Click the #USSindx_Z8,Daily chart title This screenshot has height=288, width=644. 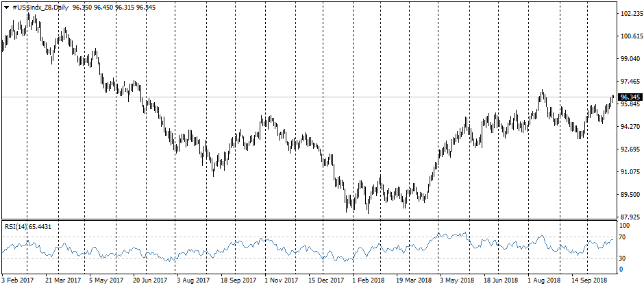(x=40, y=6)
